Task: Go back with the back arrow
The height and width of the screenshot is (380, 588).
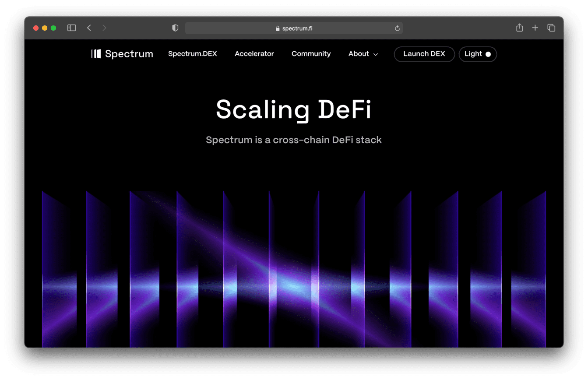Action: [89, 28]
